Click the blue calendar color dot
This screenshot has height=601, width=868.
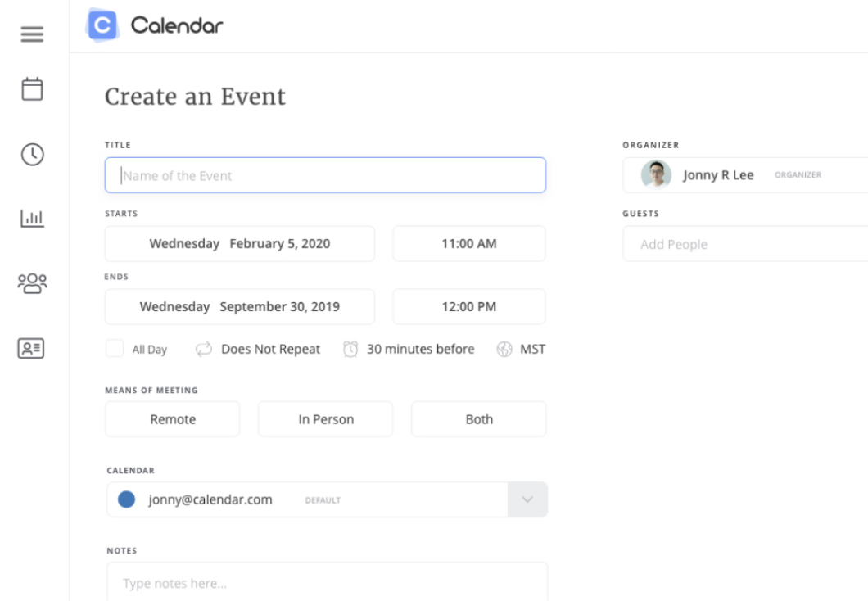[x=126, y=499]
